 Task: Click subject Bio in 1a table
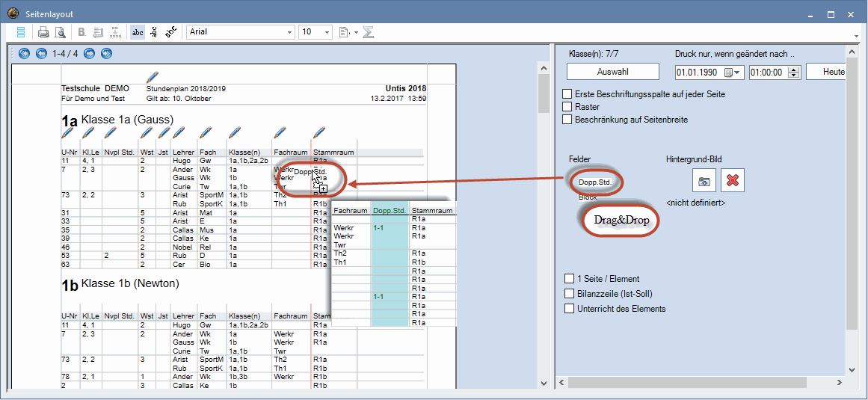pyautogui.click(x=205, y=265)
